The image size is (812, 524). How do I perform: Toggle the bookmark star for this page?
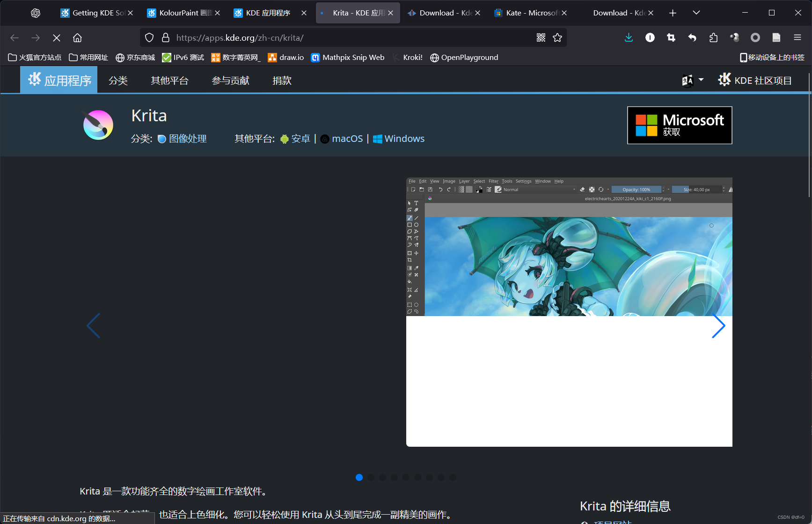pos(557,37)
